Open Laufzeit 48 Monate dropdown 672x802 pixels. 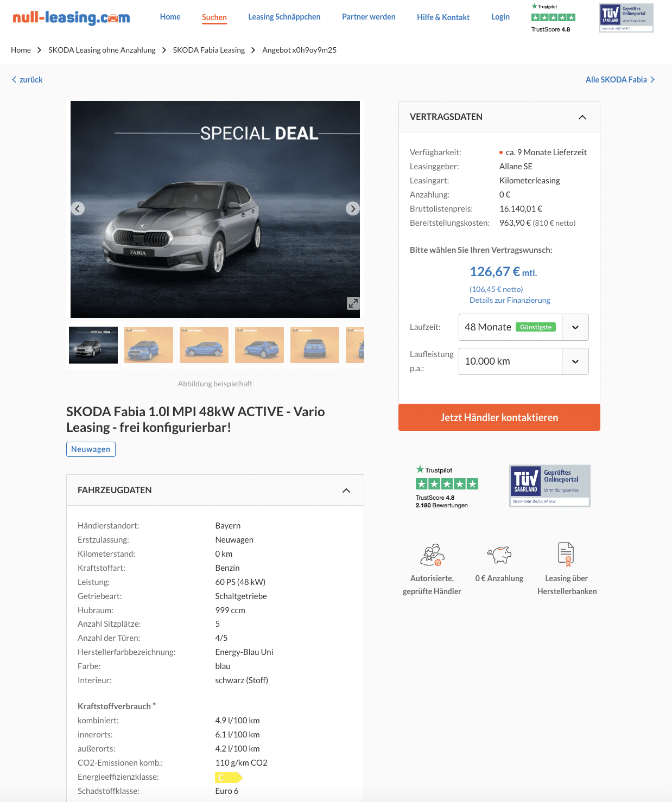[523, 327]
